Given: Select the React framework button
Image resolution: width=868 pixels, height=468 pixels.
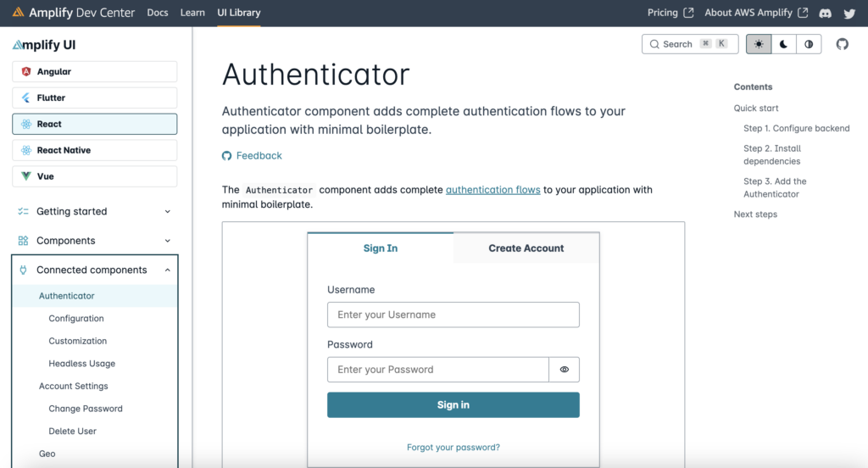Looking at the screenshot, I should point(95,124).
